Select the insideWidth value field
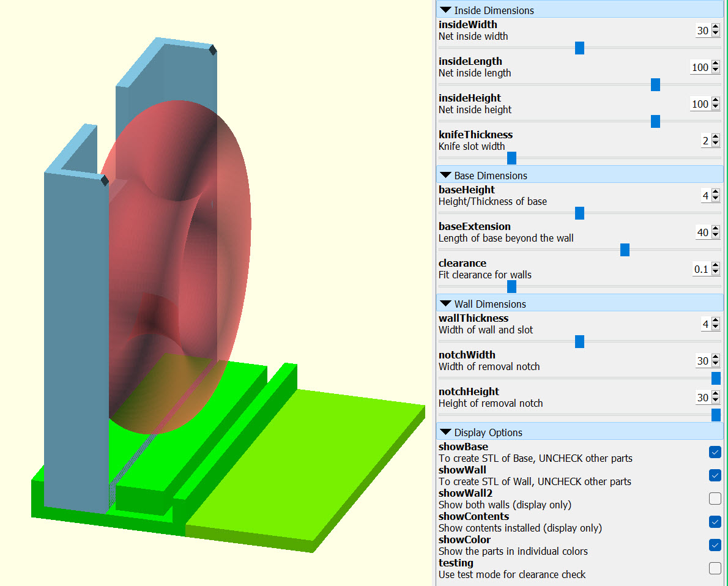 [704, 30]
